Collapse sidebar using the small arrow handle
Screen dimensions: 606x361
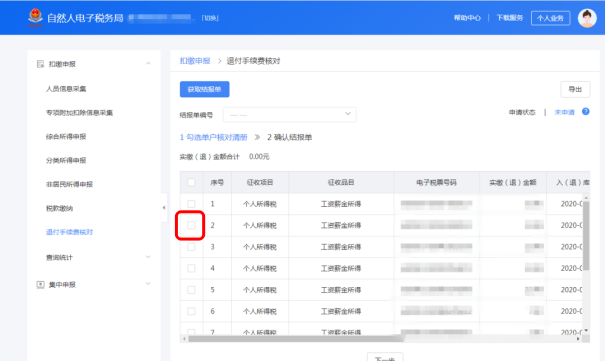pos(164,208)
